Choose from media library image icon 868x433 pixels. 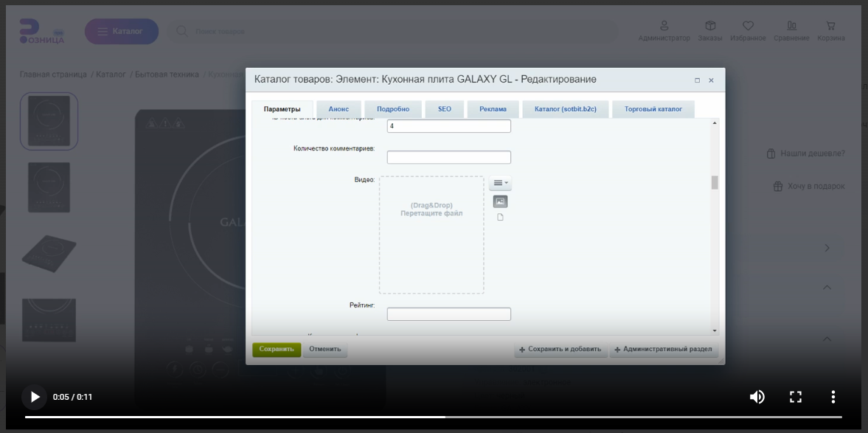click(501, 201)
